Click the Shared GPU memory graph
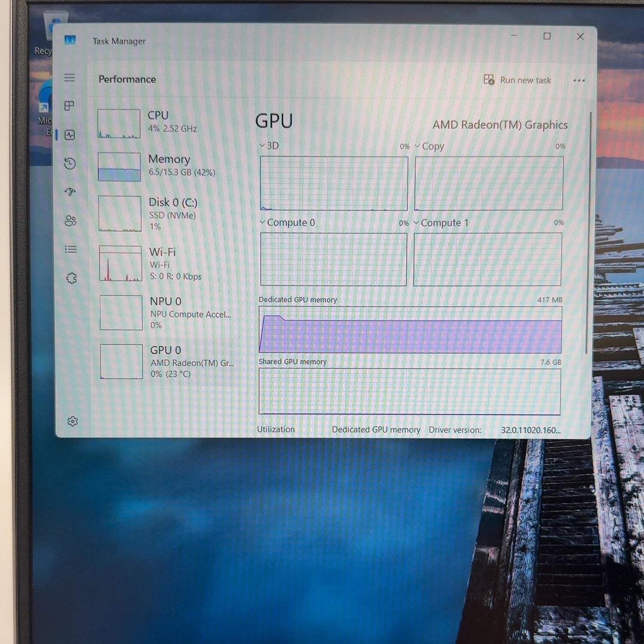644x644 pixels. tap(410, 392)
